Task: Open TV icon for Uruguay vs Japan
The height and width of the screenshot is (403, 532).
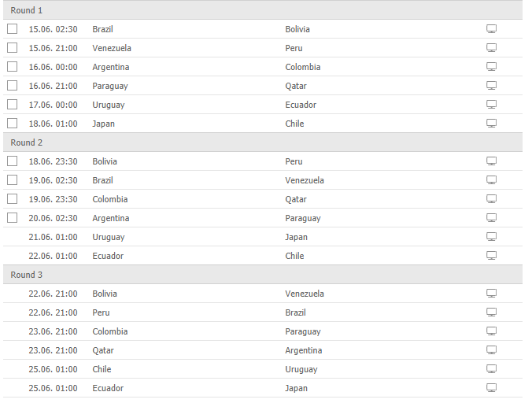Action: 491,237
